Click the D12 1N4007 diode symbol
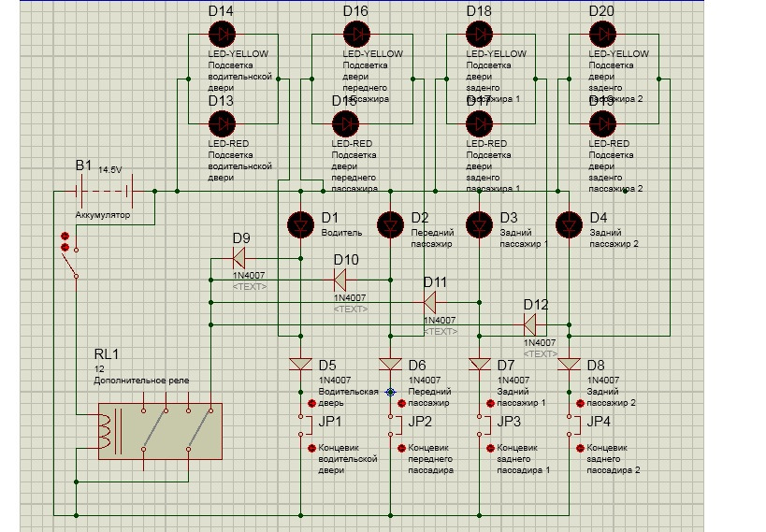Viewport: 766px width, 532px height. (529, 324)
